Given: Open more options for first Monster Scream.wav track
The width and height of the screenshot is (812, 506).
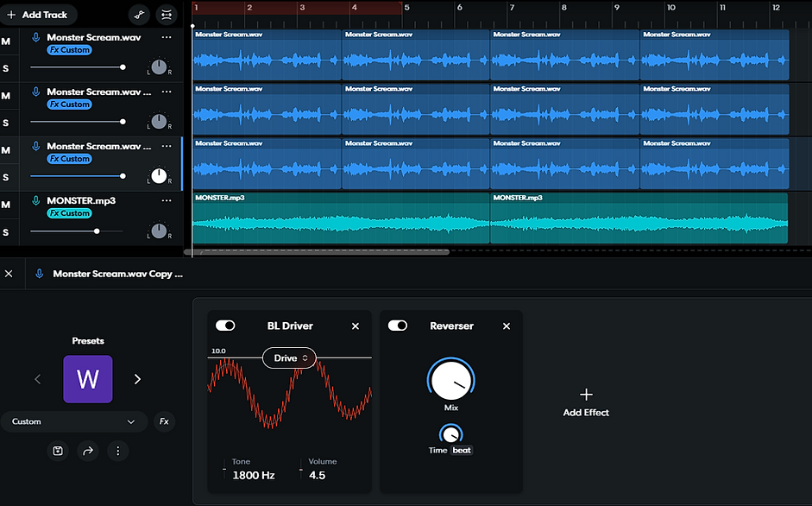Looking at the screenshot, I should [167, 37].
